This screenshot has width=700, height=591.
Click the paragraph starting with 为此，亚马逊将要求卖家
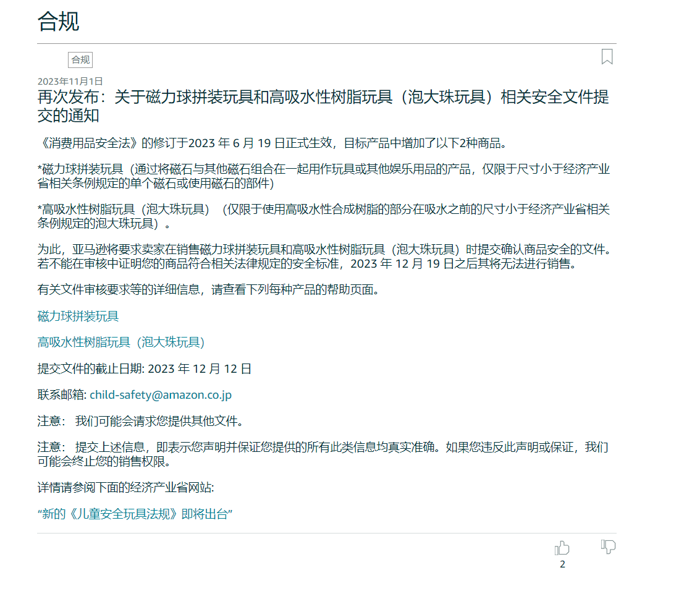point(323,256)
